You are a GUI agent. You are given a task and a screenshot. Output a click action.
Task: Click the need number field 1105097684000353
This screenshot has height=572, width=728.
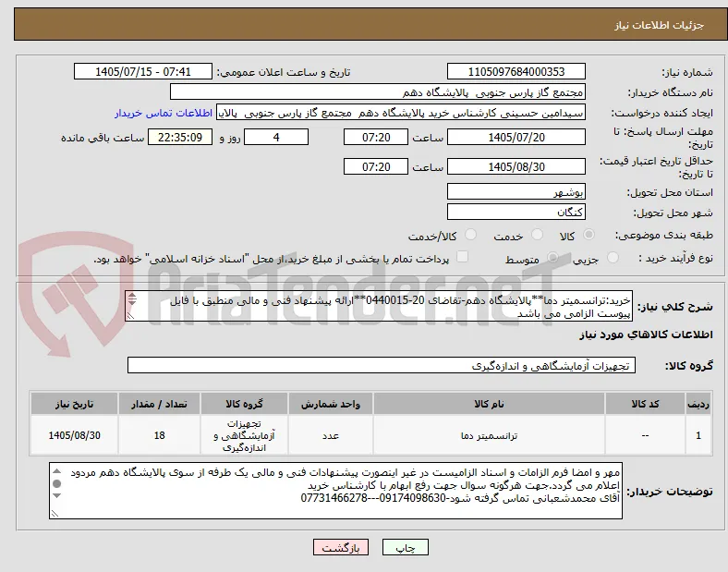coord(516,71)
